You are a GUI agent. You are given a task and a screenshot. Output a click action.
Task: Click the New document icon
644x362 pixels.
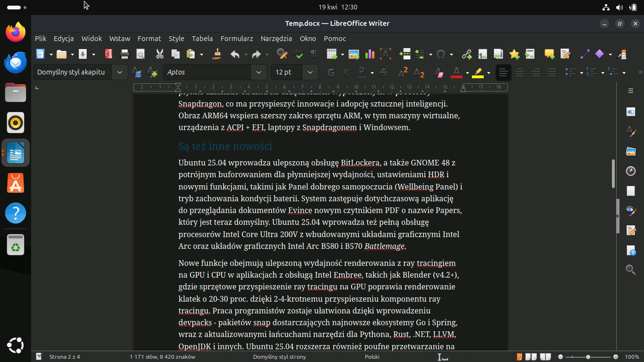[x=41, y=54]
